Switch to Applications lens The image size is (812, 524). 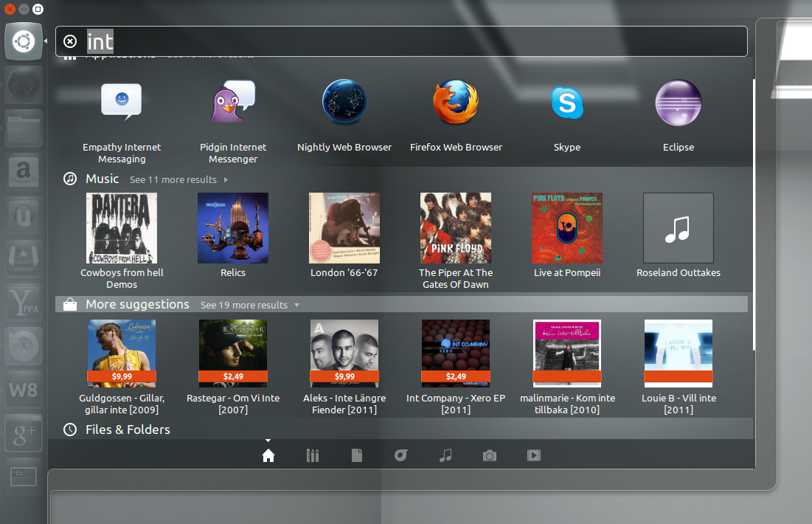point(312,455)
